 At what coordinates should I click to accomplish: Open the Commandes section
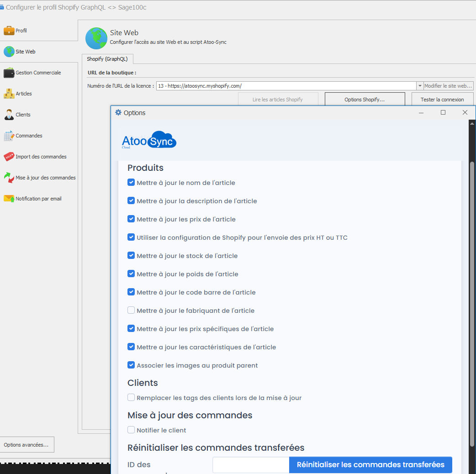point(39,136)
